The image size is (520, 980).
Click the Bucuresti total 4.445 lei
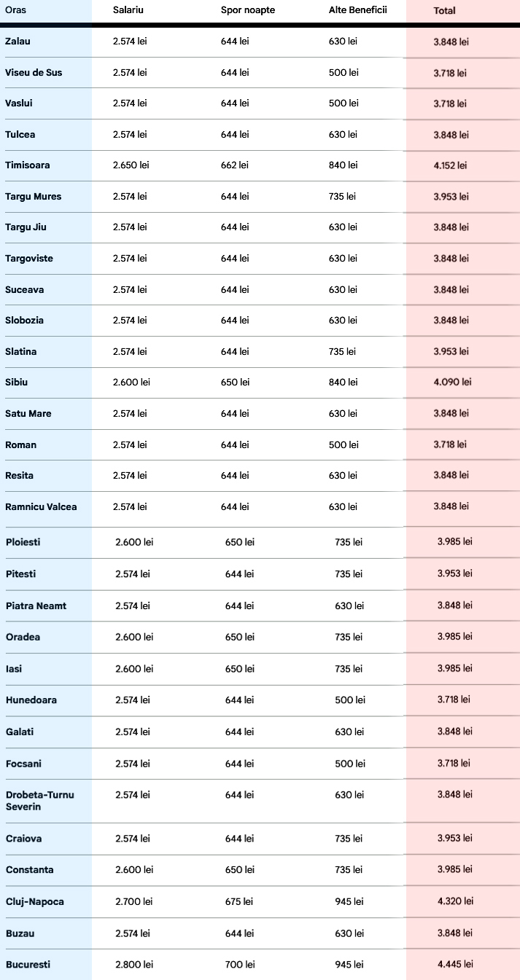coord(455,965)
